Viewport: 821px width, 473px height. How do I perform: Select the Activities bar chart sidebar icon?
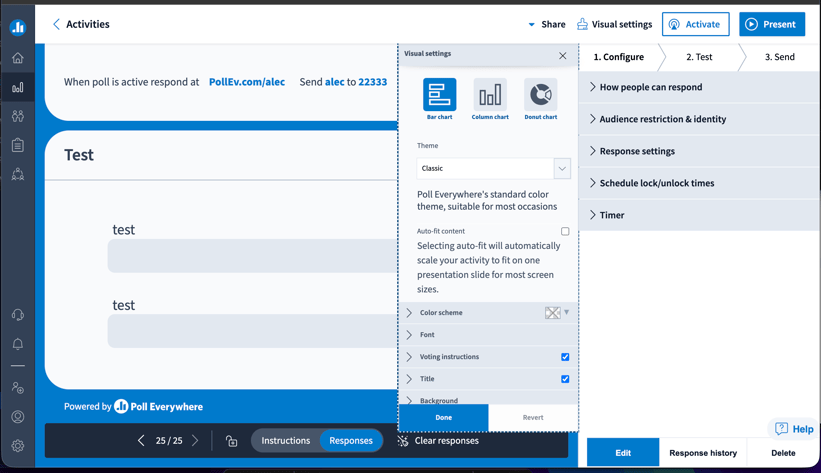[18, 87]
